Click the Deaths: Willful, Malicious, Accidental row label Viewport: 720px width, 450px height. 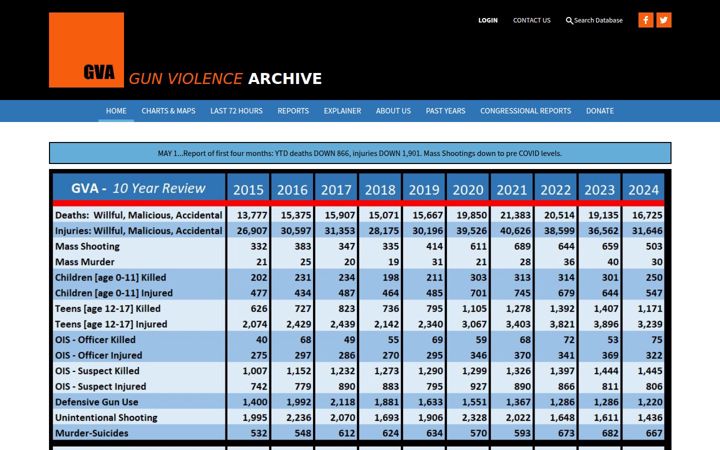[x=139, y=215]
